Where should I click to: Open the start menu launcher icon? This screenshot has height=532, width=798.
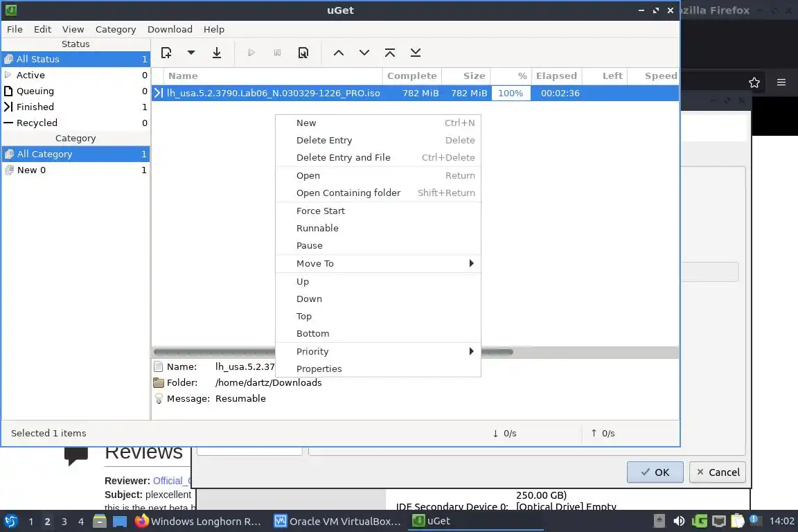pos(10,522)
